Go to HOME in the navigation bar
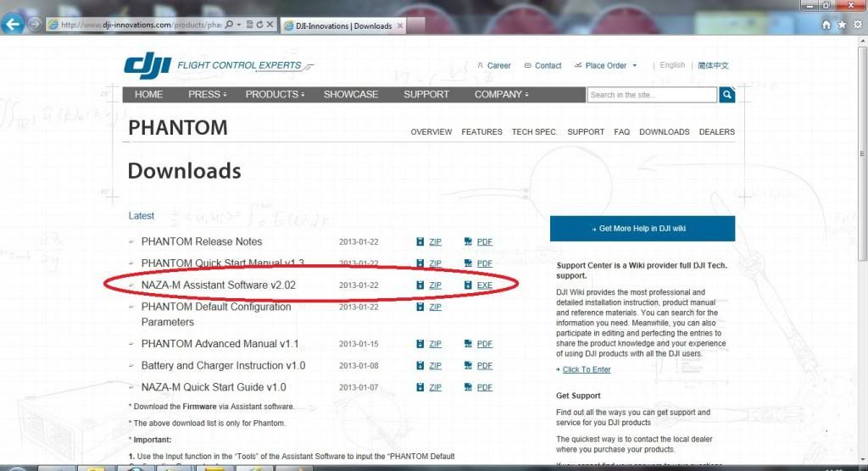Image resolution: width=868 pixels, height=471 pixels. 148,95
